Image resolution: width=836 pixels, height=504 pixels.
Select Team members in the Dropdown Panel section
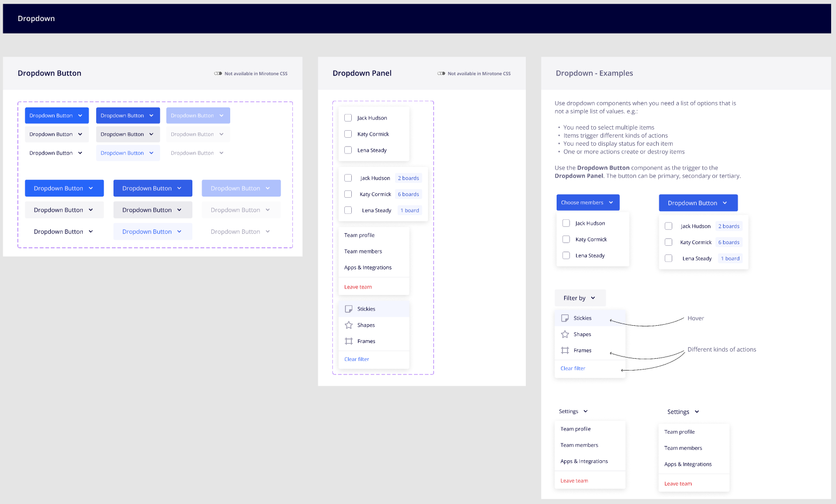click(x=363, y=252)
